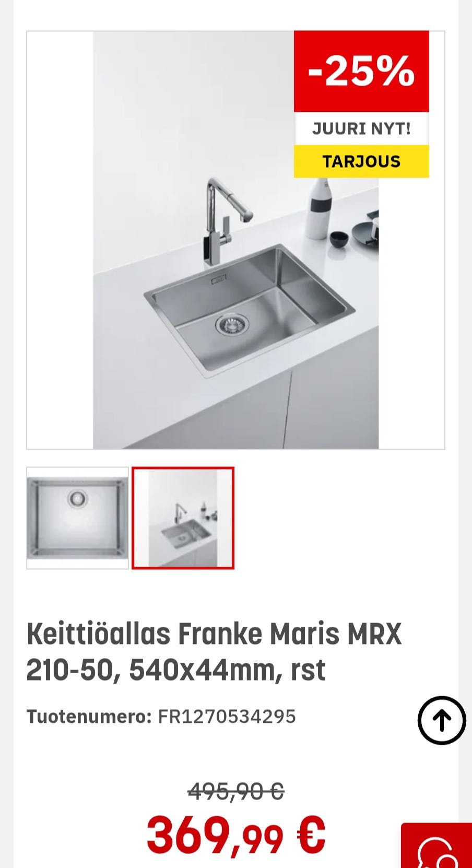
Task: Click the scroll-to-top arrow icon
Action: [x=442, y=720]
